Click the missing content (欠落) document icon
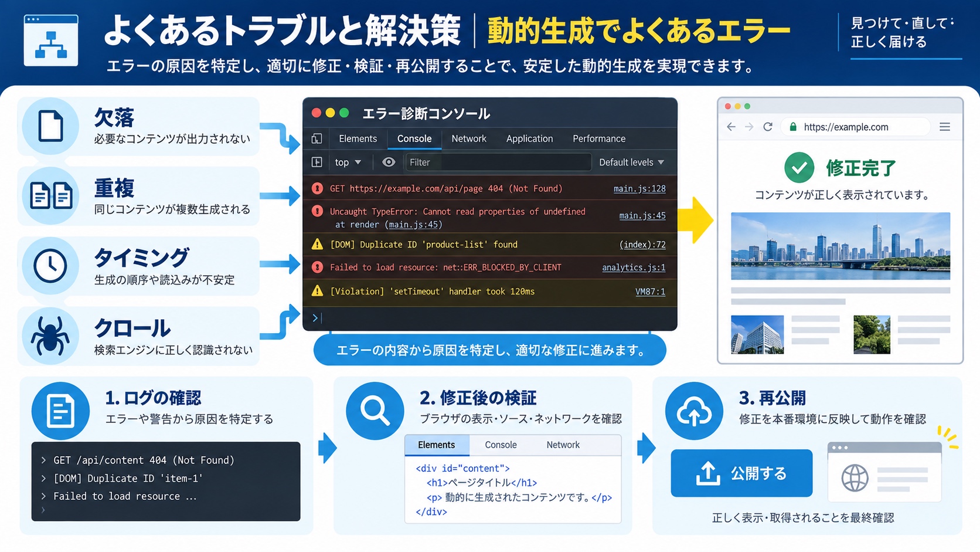980x552 pixels. (50, 126)
